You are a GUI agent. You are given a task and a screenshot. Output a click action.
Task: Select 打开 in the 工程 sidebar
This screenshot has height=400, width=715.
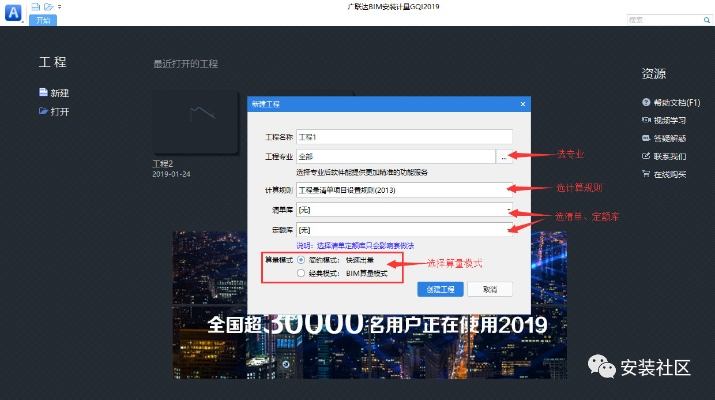click(x=54, y=111)
